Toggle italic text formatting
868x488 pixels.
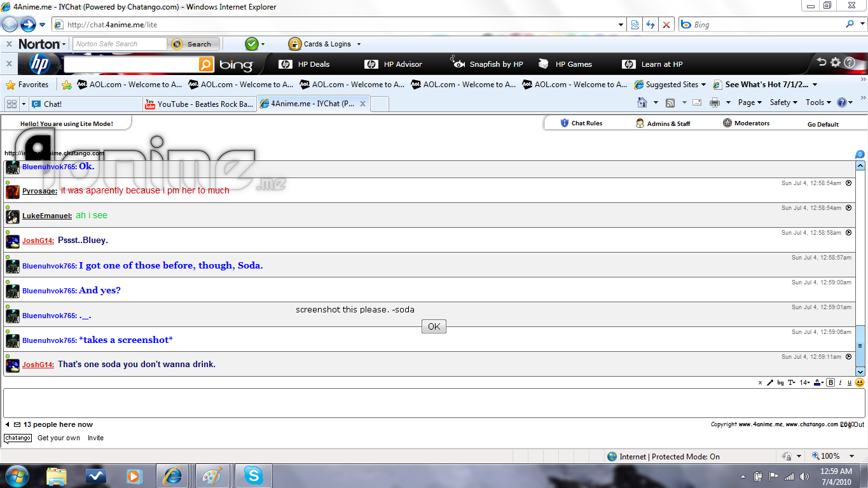point(840,382)
